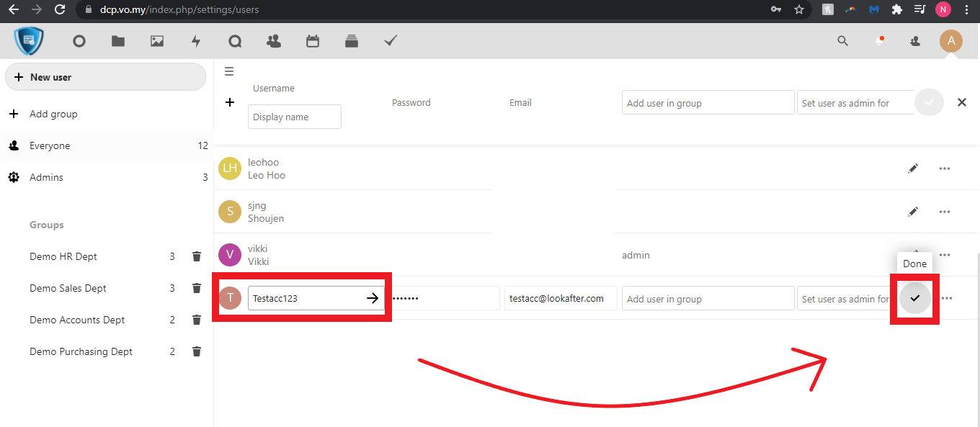Screen dimensions: 980x427
Task: Click the Testacc123 display name field
Action: 306,298
